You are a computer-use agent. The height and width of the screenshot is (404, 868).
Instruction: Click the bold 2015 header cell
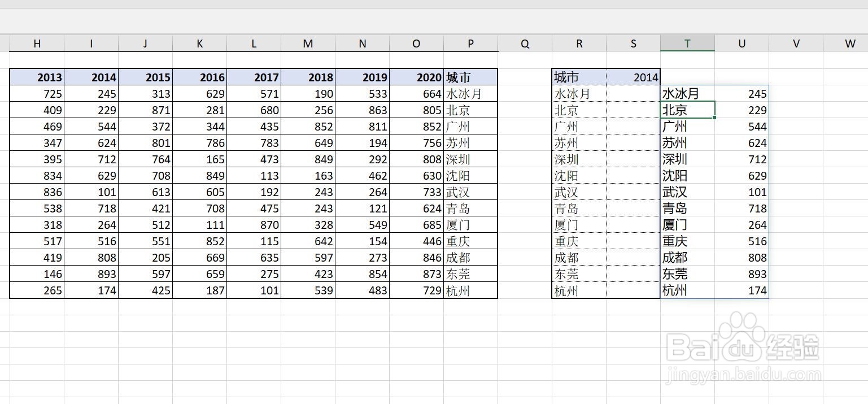tap(145, 77)
